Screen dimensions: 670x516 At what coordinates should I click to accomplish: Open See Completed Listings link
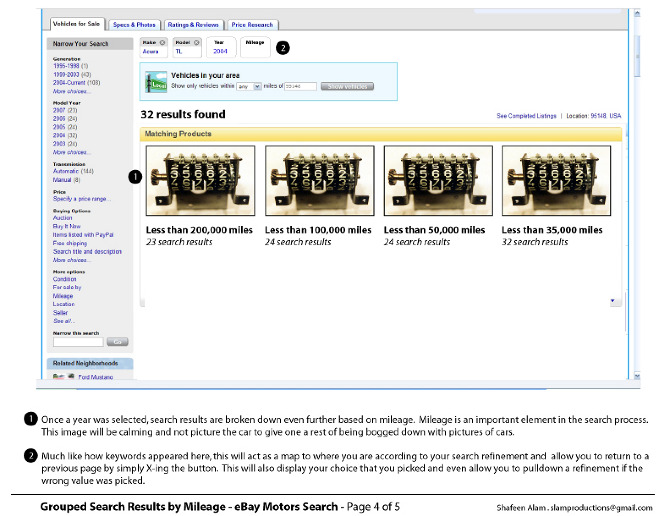point(526,116)
